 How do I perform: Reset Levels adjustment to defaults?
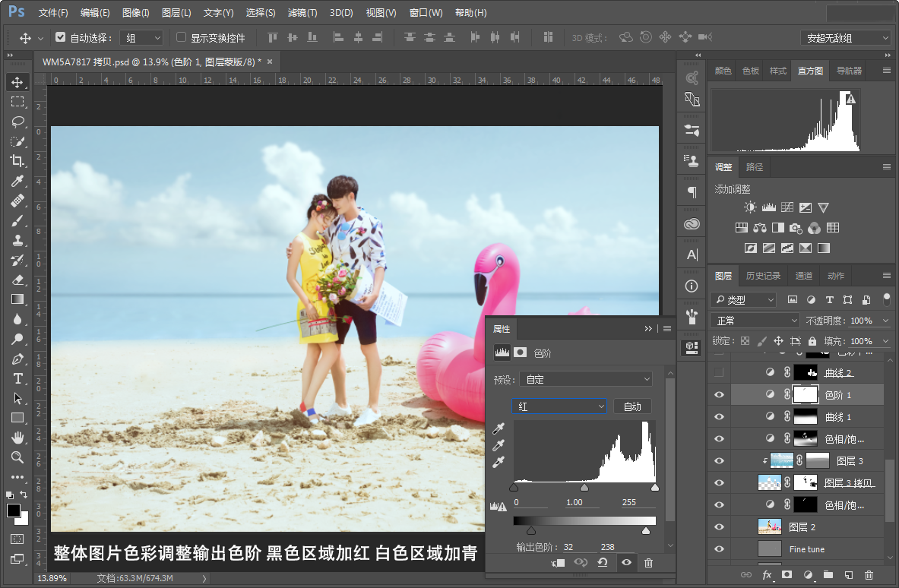point(603,563)
